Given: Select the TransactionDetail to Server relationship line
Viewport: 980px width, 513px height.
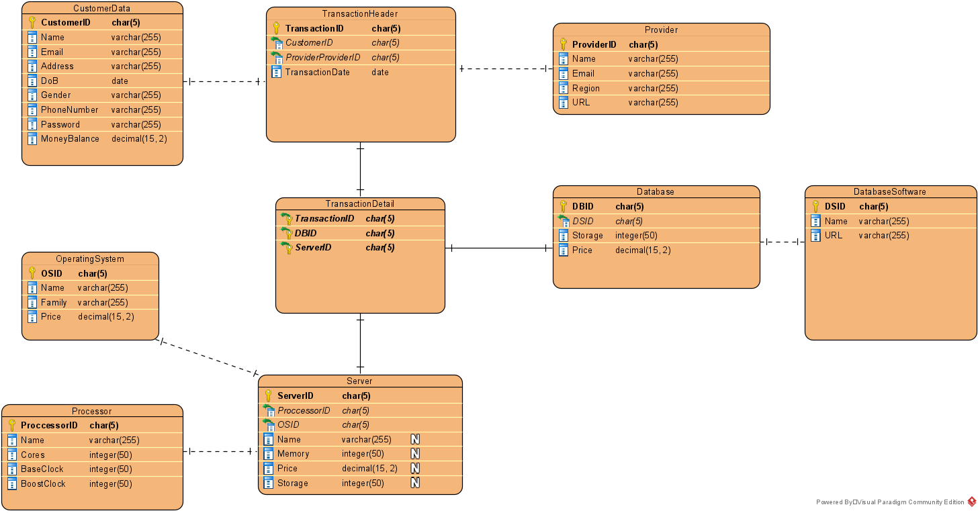Looking at the screenshot, I should click(360, 344).
